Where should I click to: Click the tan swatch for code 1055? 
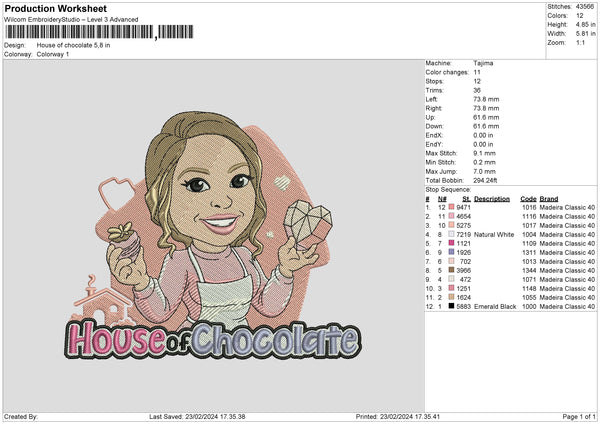[x=452, y=297]
